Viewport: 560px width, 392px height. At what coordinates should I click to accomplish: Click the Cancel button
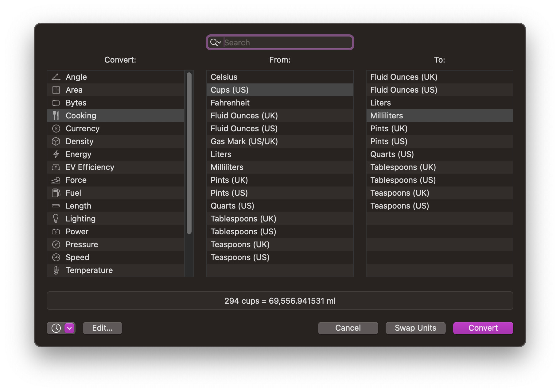[348, 328]
